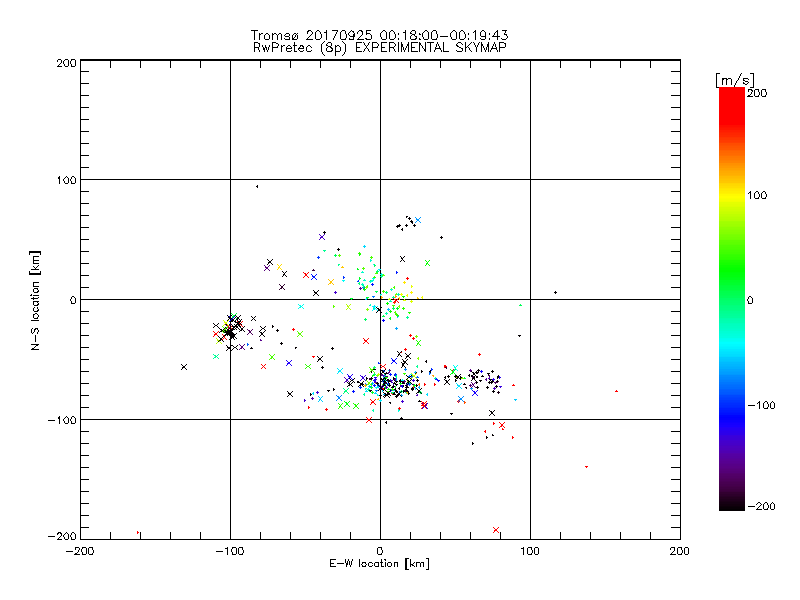800x600 pixels.
Task: Click the isolated black cross marker west of −100 km
Action: click(184, 367)
